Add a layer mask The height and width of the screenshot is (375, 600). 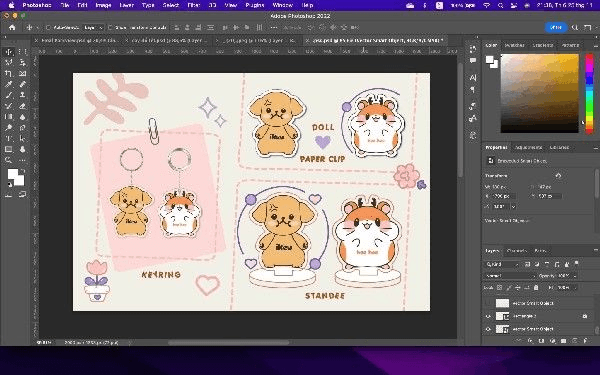[541, 340]
